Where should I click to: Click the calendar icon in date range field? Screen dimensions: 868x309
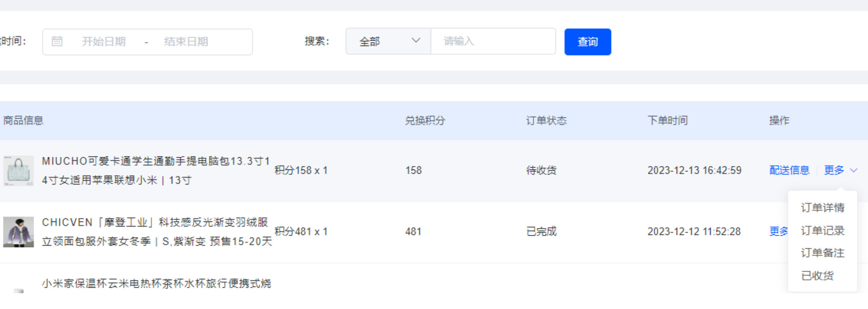57,41
